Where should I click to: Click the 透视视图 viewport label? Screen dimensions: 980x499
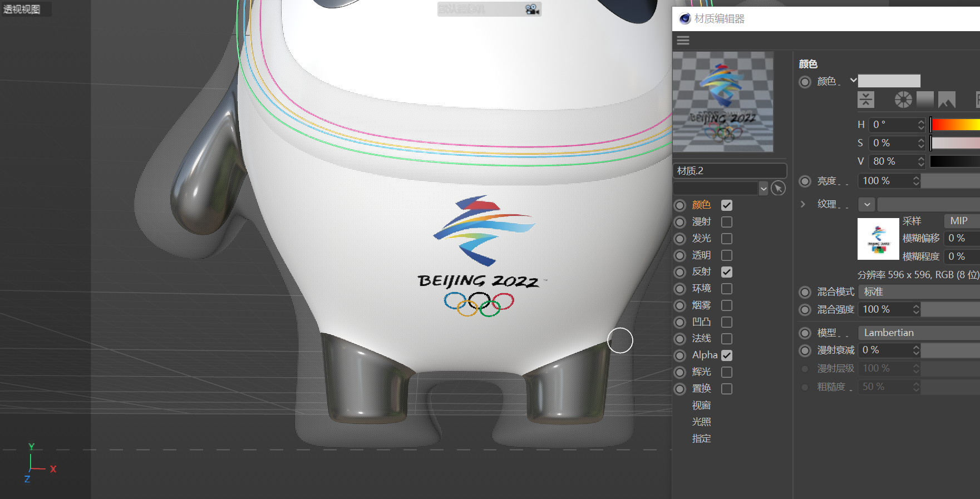[x=22, y=9]
